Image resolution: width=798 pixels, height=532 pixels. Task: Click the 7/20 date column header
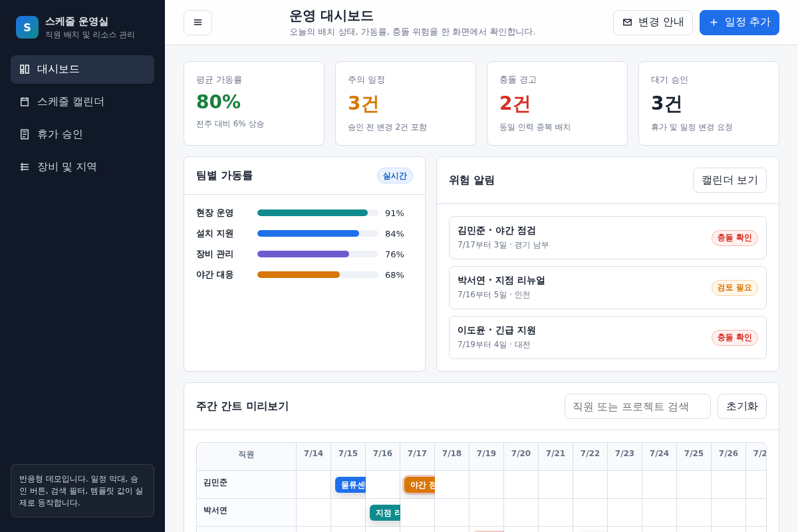coord(521,456)
